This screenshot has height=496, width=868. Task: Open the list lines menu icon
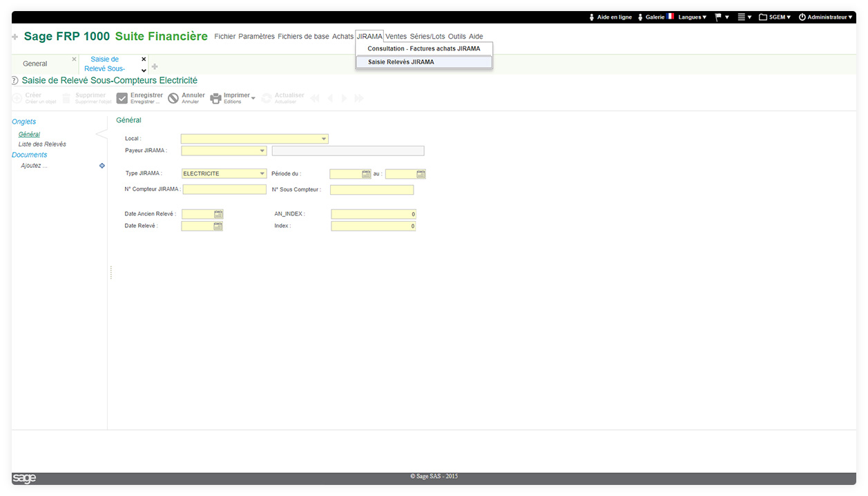(744, 17)
